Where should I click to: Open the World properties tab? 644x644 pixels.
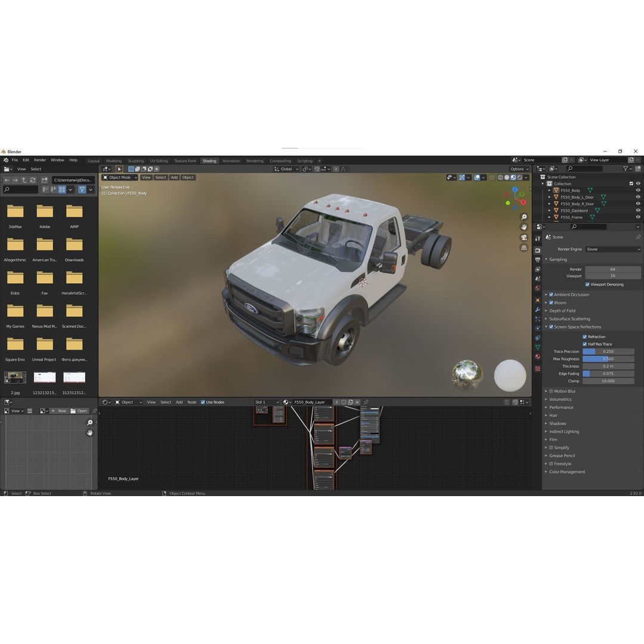[x=538, y=288]
